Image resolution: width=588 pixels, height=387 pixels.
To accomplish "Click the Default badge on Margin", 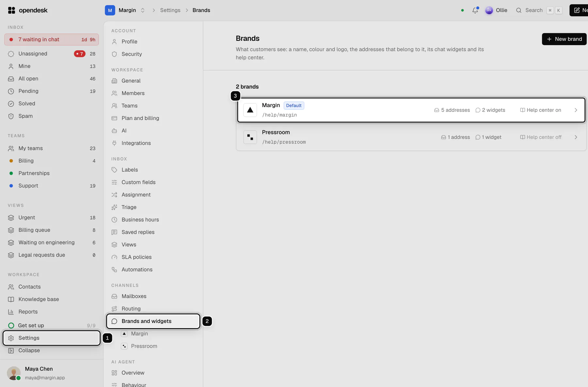I will click(294, 106).
